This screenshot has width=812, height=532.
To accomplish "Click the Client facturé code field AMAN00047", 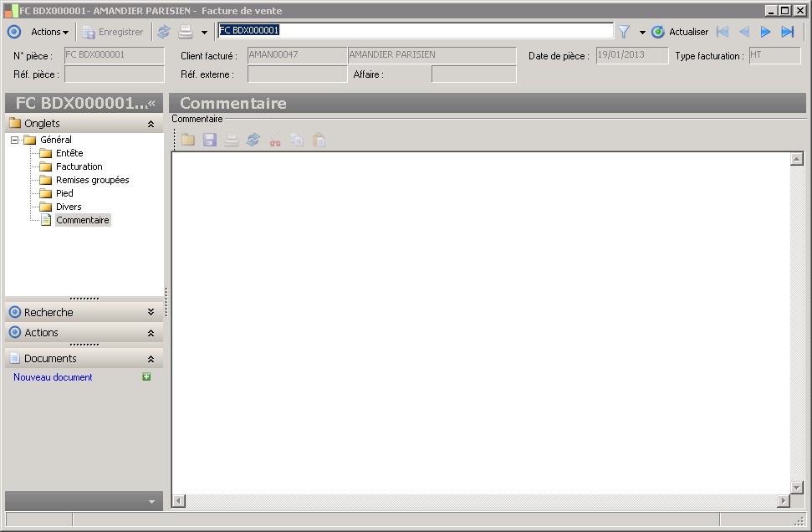I will coord(297,55).
